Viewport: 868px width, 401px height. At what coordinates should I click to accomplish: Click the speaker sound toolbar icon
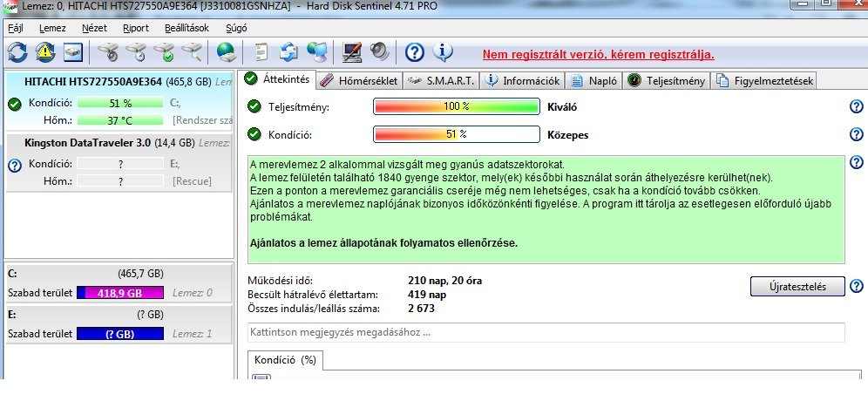coord(380,52)
